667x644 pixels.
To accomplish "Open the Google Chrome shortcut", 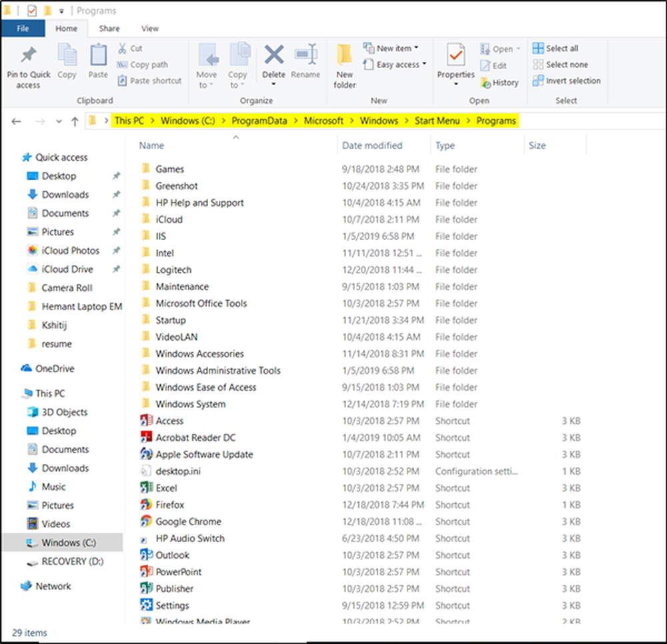I will 188,521.
